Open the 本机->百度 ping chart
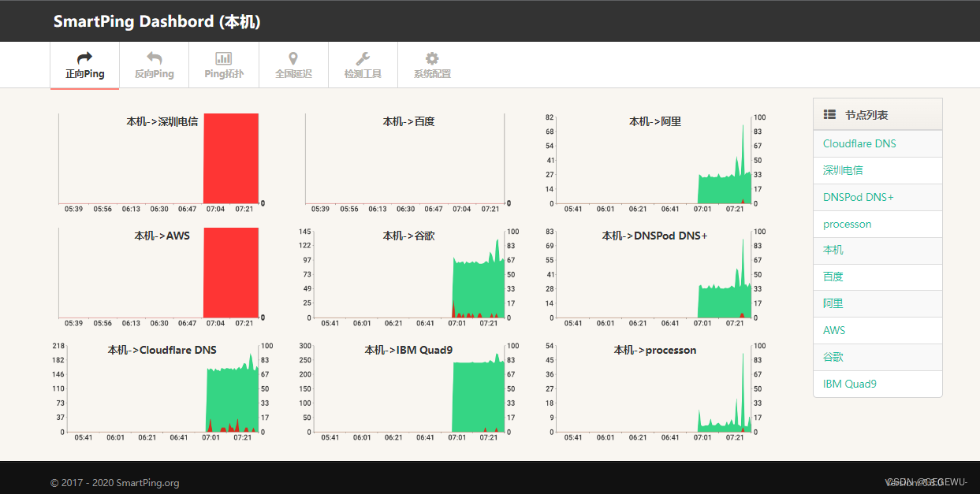 408,163
